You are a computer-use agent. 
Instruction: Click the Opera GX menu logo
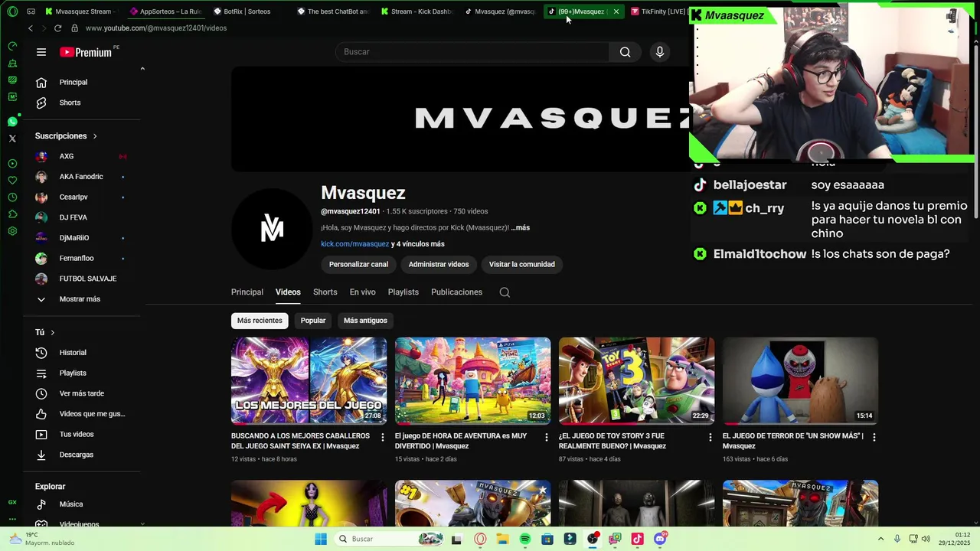[12, 11]
